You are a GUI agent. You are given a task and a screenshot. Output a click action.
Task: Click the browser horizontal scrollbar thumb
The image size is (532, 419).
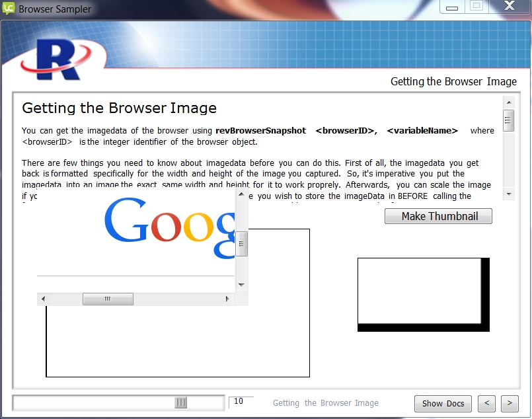(x=108, y=299)
